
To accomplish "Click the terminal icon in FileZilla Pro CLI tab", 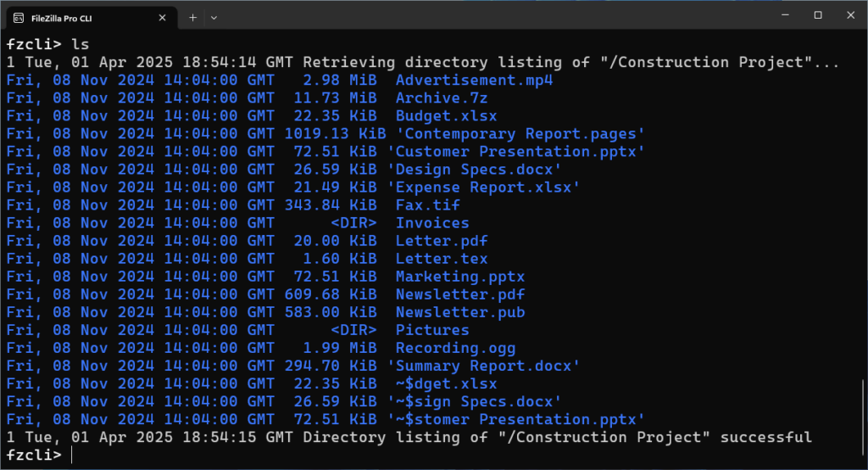I will tap(19, 19).
